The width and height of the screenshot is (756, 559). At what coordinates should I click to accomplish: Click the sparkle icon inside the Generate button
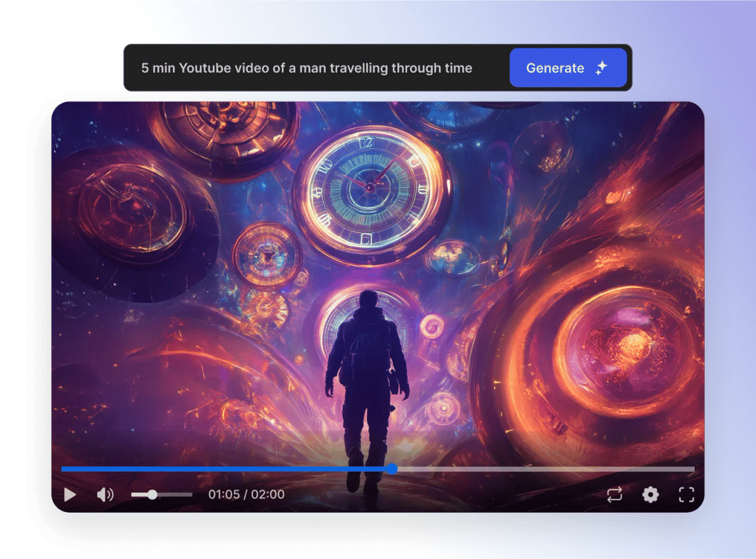(x=601, y=68)
